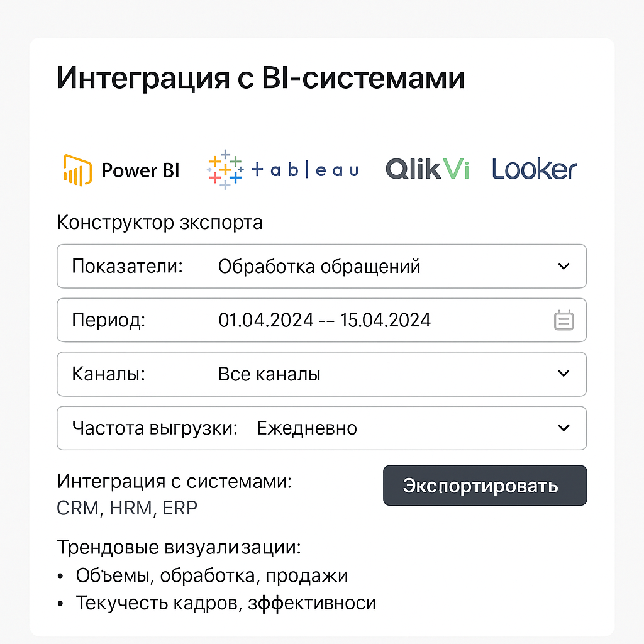
Task: Select the Объемы, обработка, продажи bullet
Action: point(211,575)
